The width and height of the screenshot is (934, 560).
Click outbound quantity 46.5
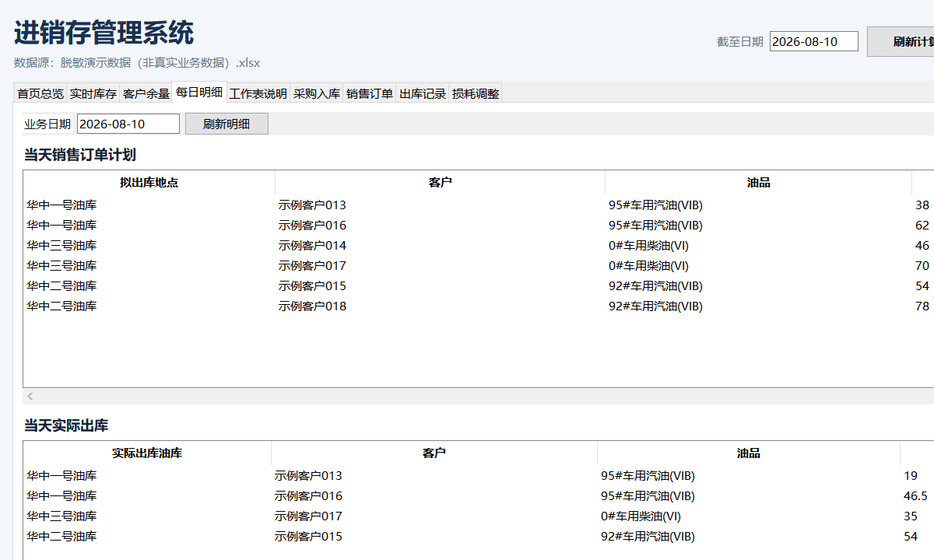pyautogui.click(x=915, y=496)
